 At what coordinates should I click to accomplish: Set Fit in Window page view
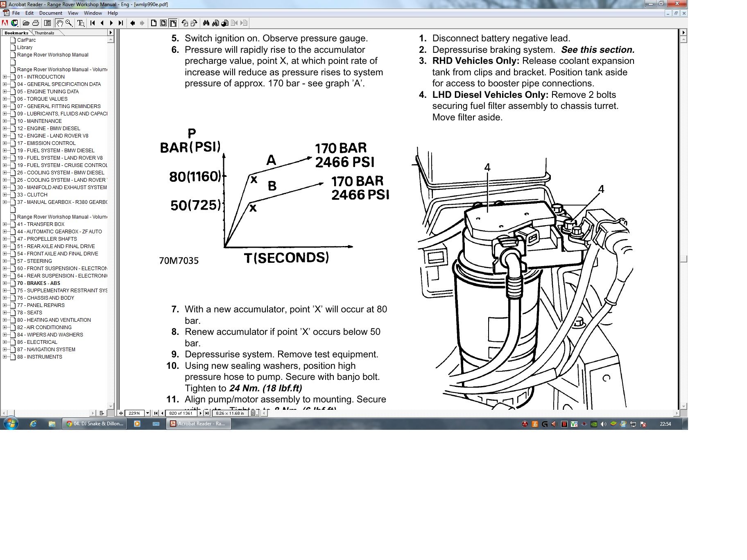point(163,23)
